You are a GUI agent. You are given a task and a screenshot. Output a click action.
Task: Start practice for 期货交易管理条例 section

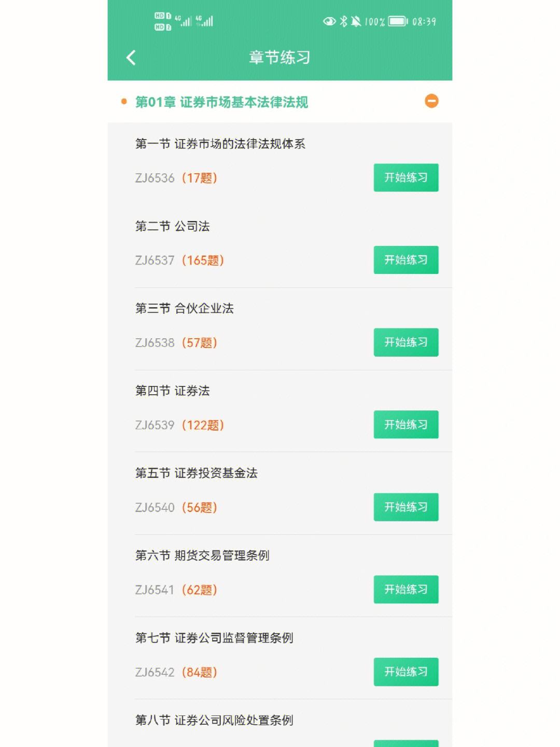pos(406,589)
